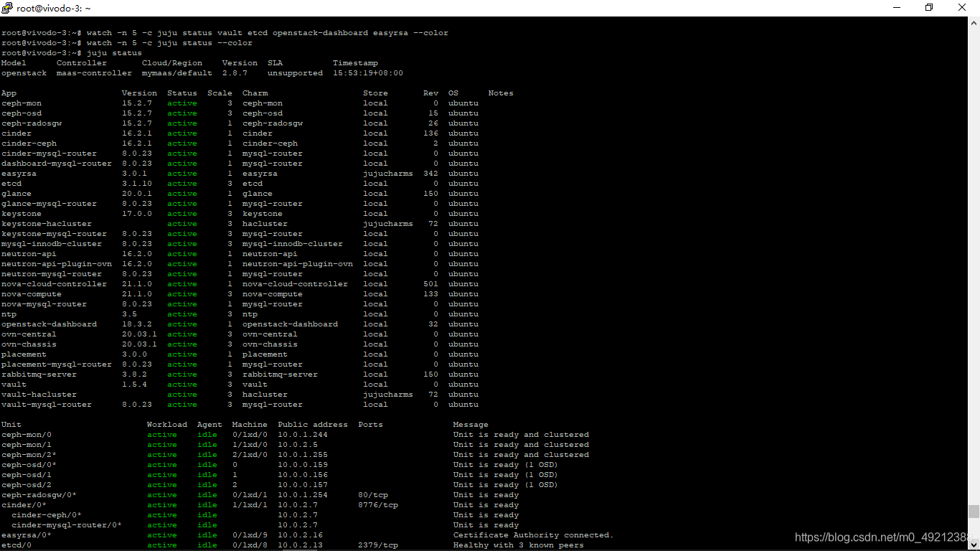Click the 'ceph-mon/2*' unit name
Viewport: 980px width, 551px height.
29,455
